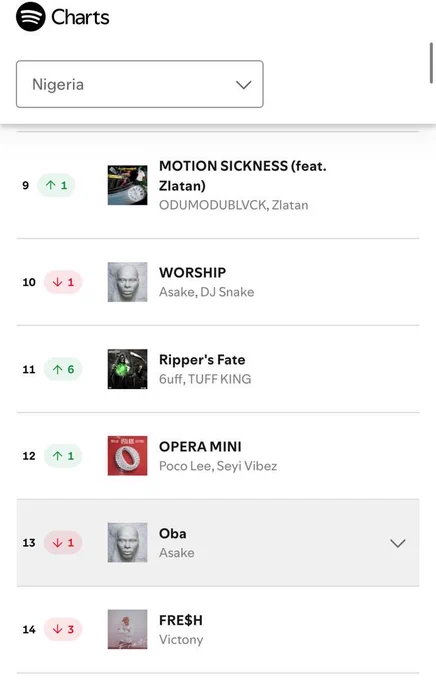Image resolution: width=436 pixels, height=680 pixels.
Task: Click the Charts header title
Action: [x=80, y=17]
